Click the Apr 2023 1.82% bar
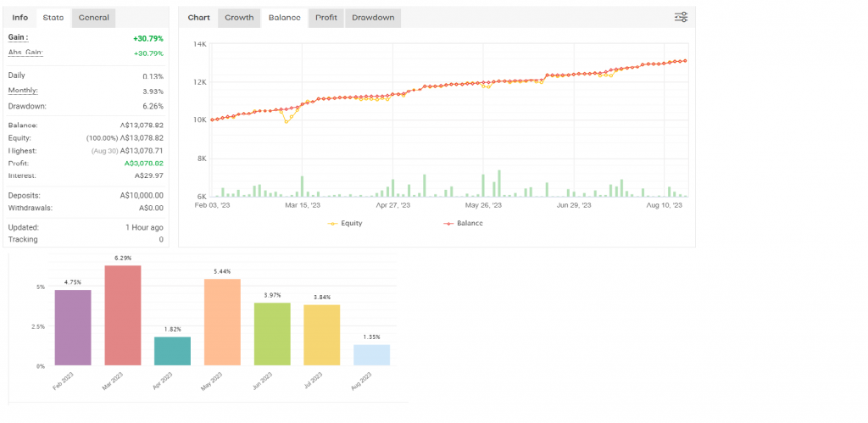The height and width of the screenshot is (423, 868). tap(173, 351)
